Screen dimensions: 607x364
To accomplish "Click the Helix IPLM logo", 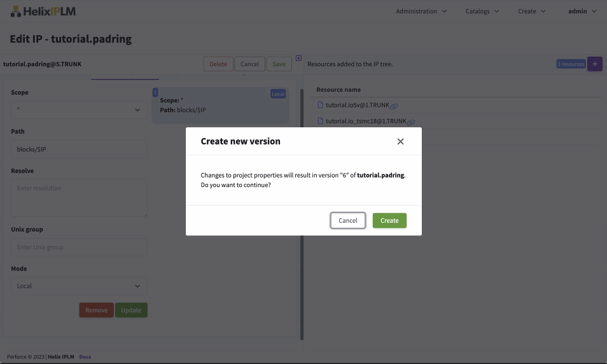I will click(x=43, y=11).
